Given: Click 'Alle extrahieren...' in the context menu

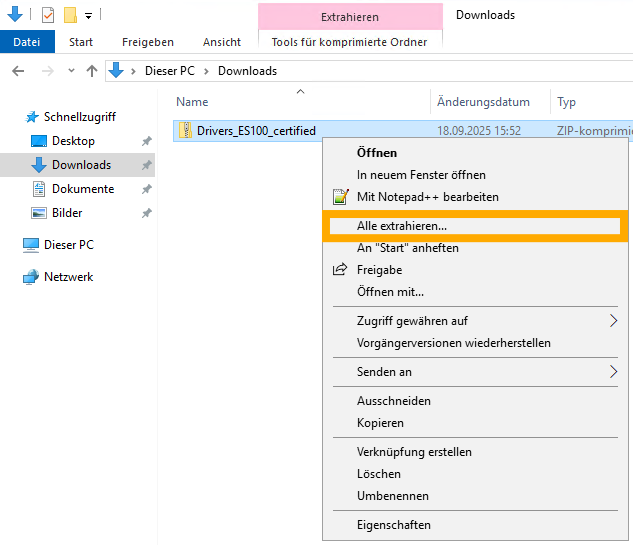Looking at the screenshot, I should pos(401,227).
